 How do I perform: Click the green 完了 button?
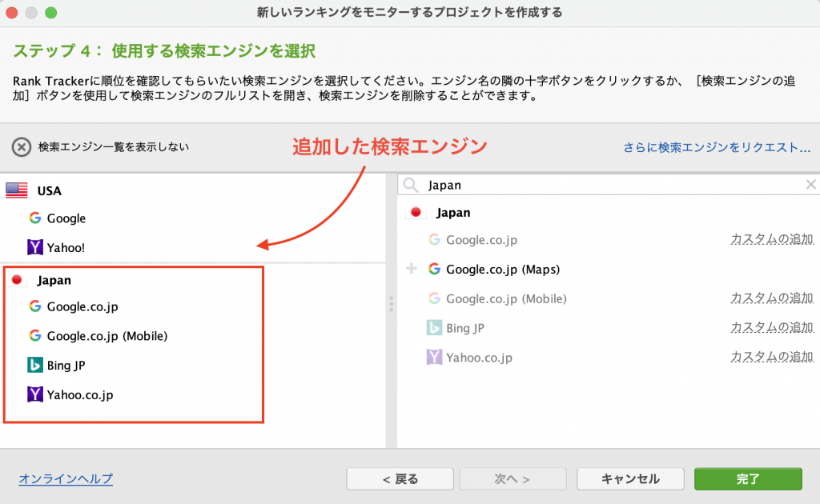click(749, 479)
